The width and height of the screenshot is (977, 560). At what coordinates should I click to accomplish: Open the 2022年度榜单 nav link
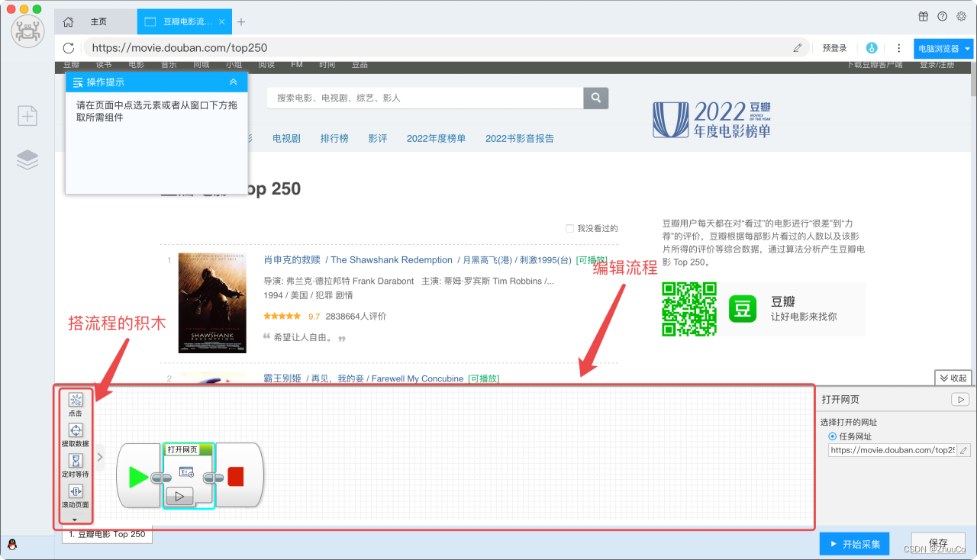436,138
